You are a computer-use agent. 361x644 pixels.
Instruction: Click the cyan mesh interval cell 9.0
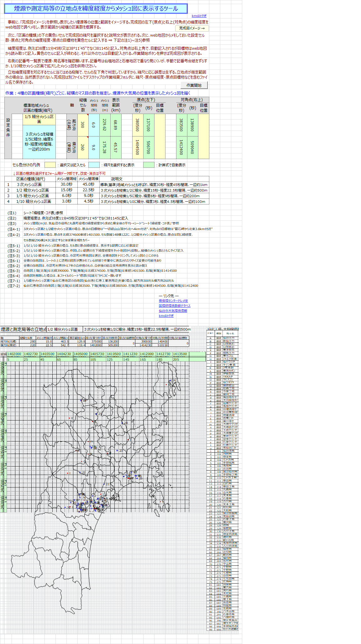(x=94, y=147)
